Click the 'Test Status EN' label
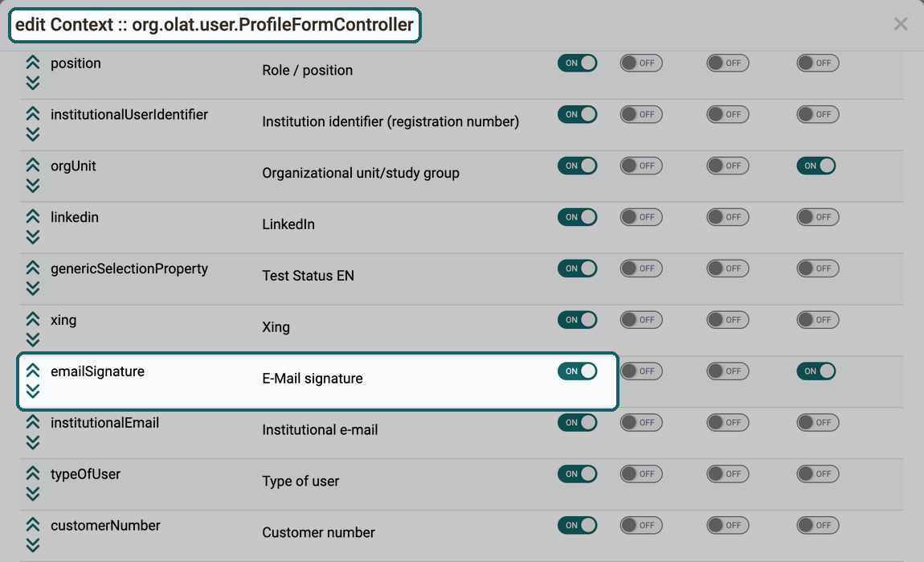 [309, 276]
